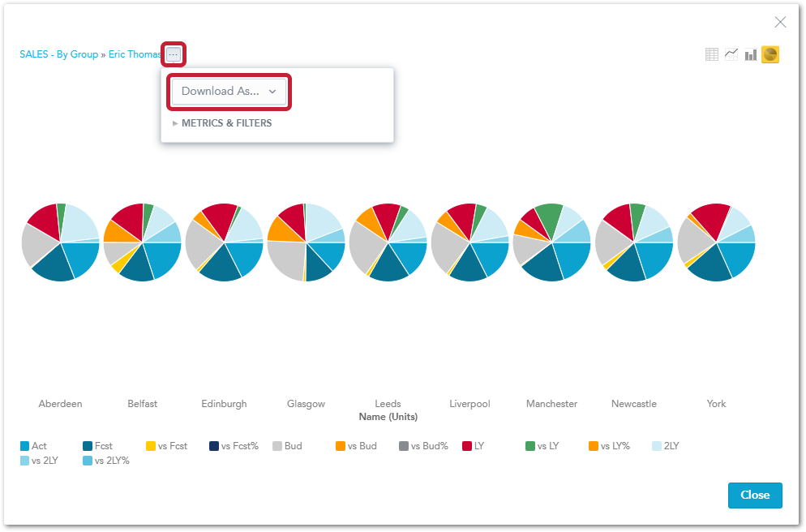Switch to bar chart view
This screenshot has height=532, width=806.
pos(751,54)
